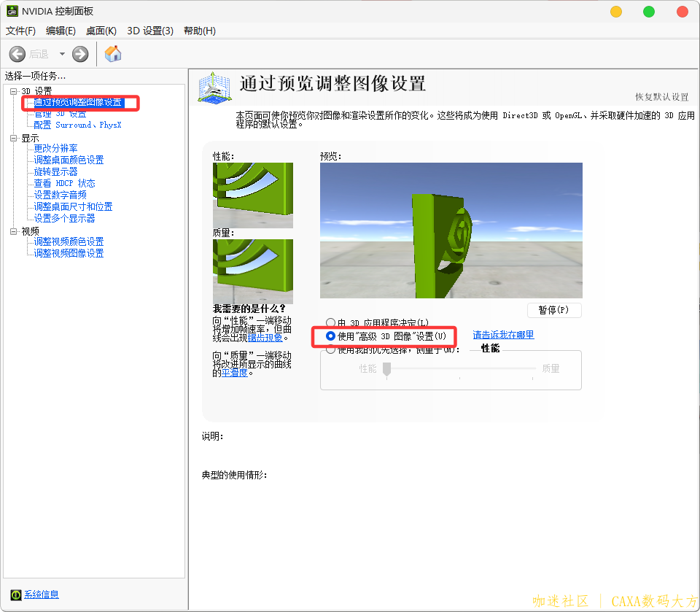Viewport: 700px width, 612px height.
Task: Click the Back arrow toolbar button
Action: coord(17,54)
